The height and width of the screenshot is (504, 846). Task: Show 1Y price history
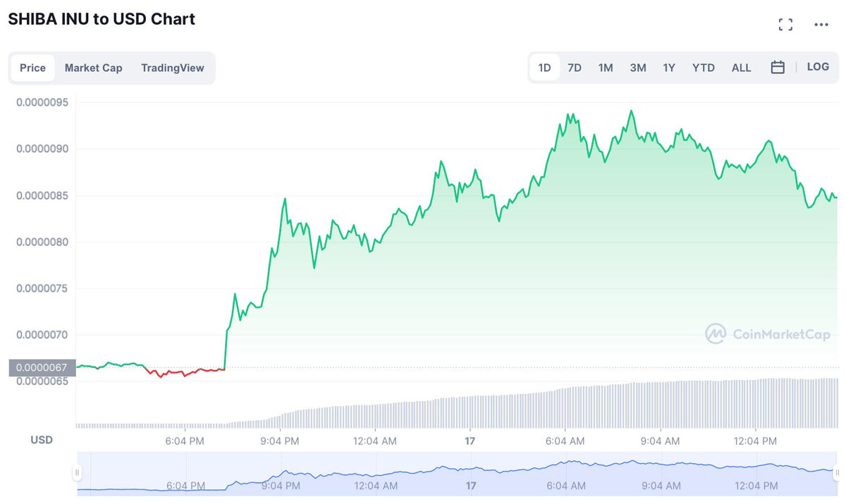click(x=669, y=67)
